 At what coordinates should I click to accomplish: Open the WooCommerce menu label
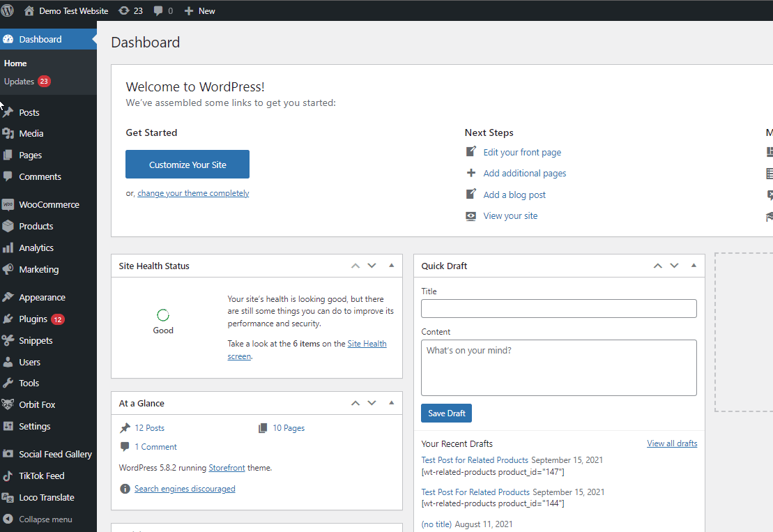pyautogui.click(x=49, y=204)
